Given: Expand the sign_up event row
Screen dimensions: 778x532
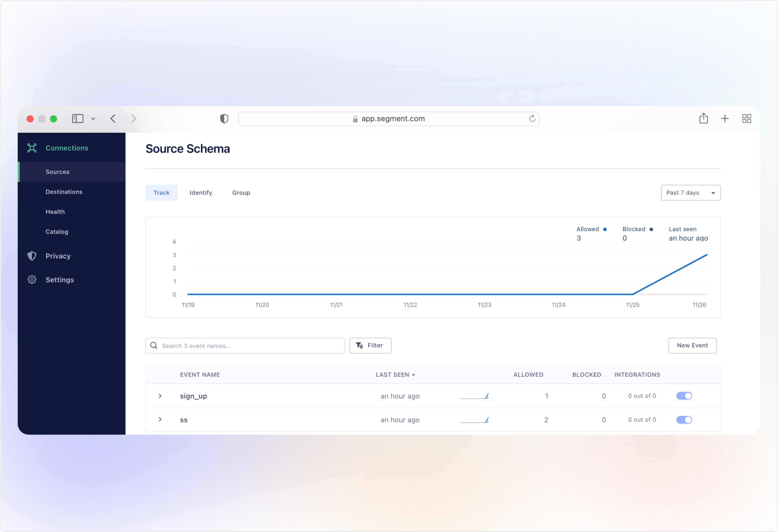Looking at the screenshot, I should coord(160,396).
